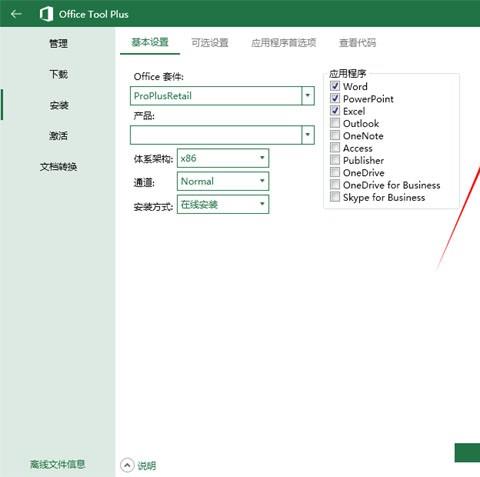Image resolution: width=480 pixels, height=477 pixels.
Task: Switch to the 基本设置 tab
Action: 150,42
